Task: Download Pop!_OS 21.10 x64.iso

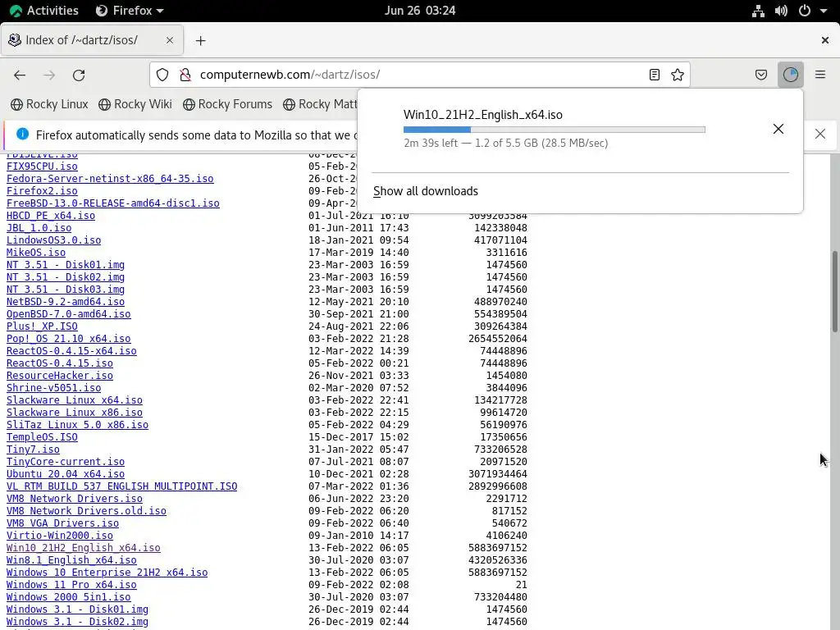Action: point(69,339)
